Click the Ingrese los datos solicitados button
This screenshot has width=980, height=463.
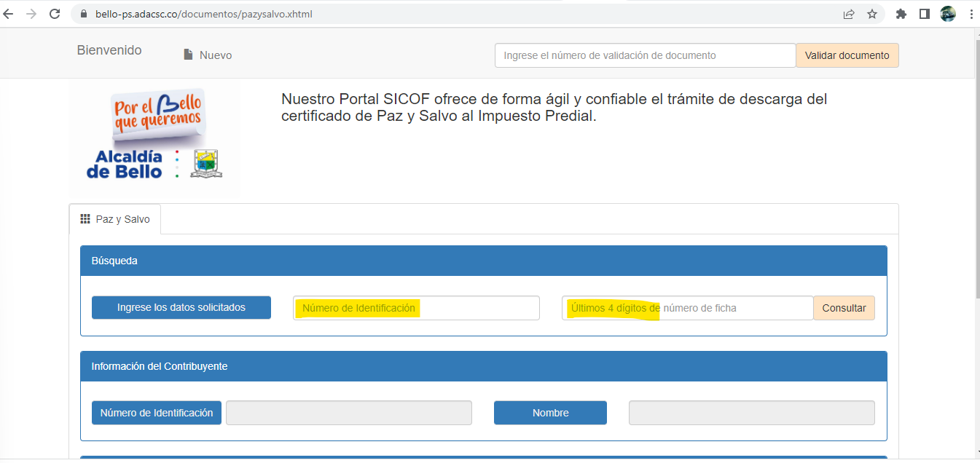tap(181, 307)
